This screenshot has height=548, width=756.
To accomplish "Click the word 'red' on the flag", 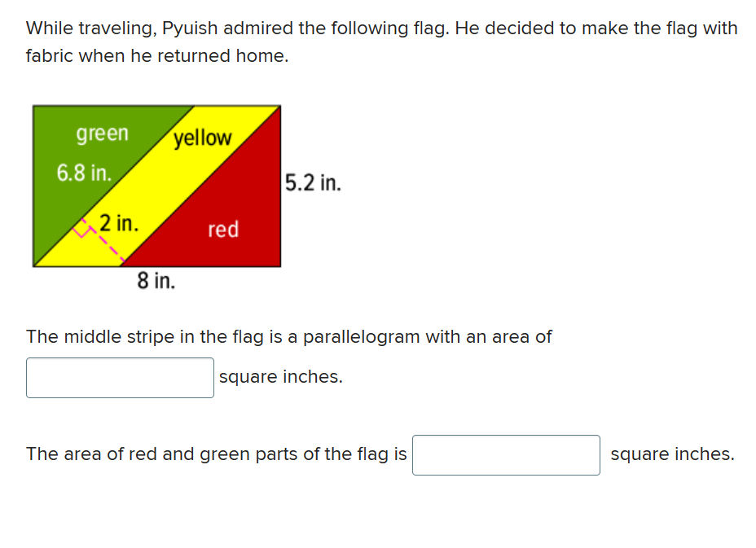I will [223, 230].
